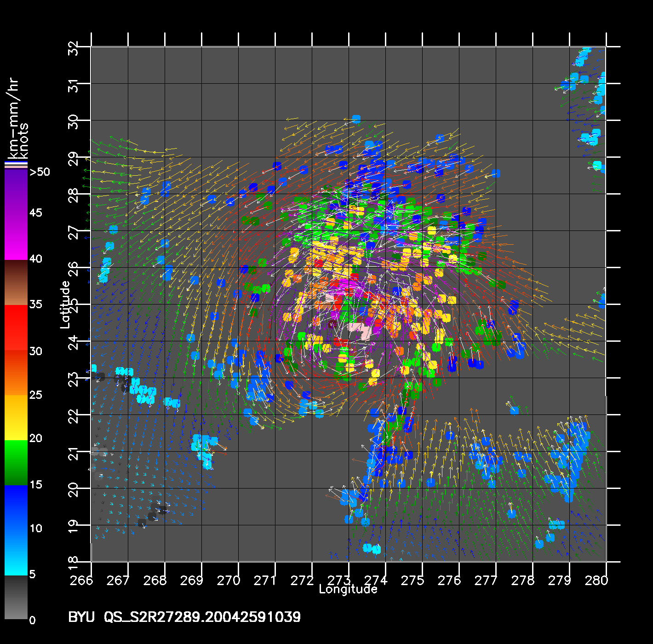Click longitude tick label 278

pyautogui.click(x=523, y=581)
